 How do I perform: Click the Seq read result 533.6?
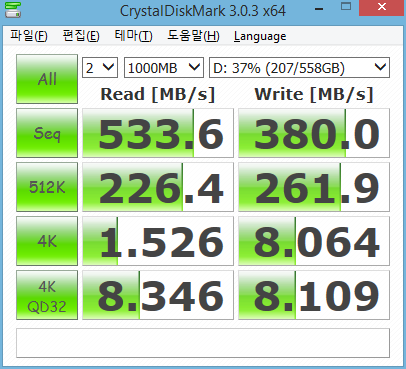click(158, 133)
